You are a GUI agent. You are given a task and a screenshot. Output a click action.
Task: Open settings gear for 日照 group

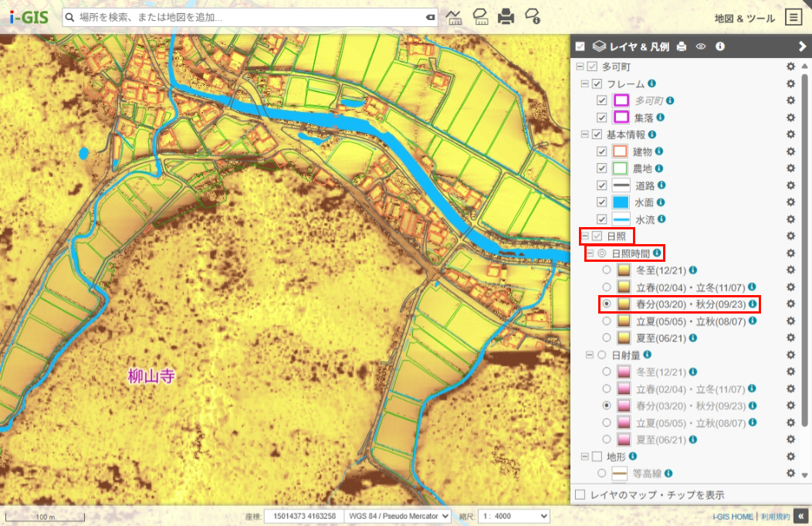(x=790, y=236)
